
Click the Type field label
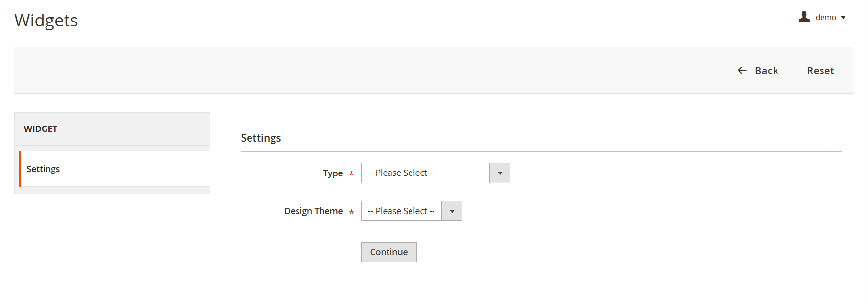[x=333, y=173]
